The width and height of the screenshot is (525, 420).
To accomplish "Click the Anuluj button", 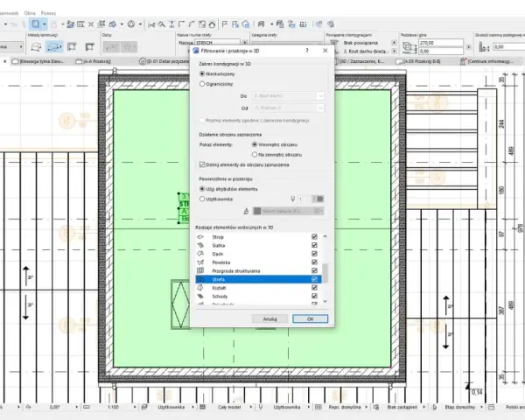I will [269, 318].
